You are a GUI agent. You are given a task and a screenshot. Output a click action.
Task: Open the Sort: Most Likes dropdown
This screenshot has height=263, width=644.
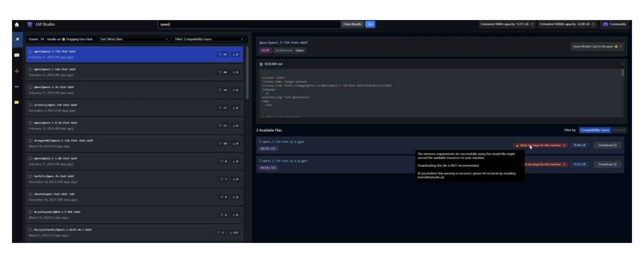pos(134,39)
